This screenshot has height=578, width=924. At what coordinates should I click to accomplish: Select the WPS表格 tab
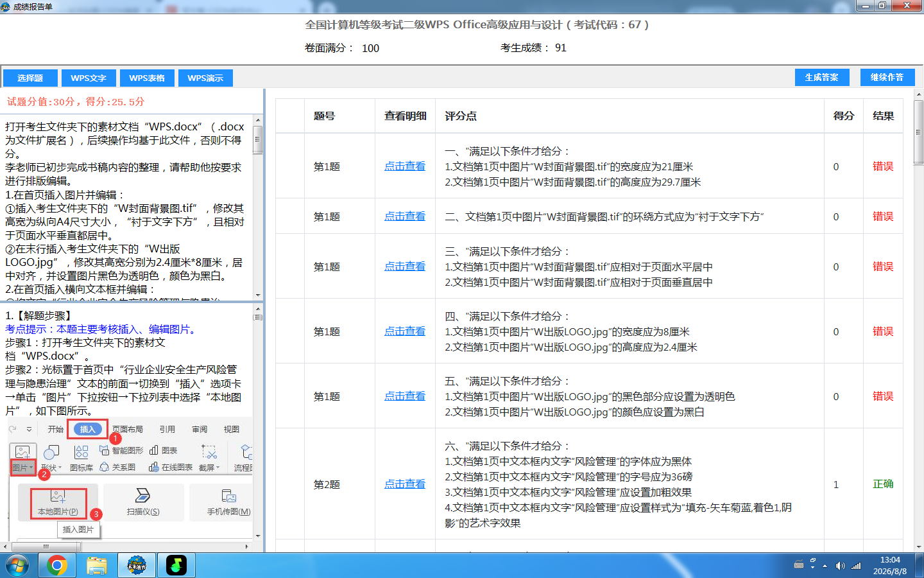[147, 78]
